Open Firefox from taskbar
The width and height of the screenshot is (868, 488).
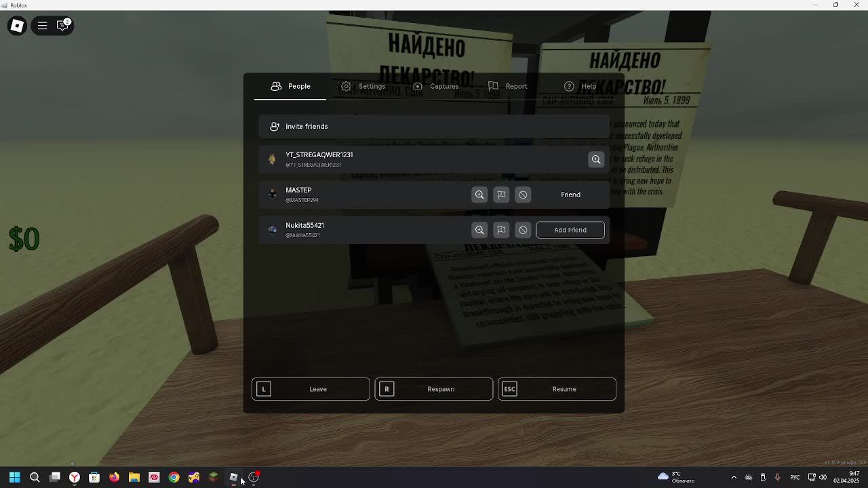coord(114,477)
